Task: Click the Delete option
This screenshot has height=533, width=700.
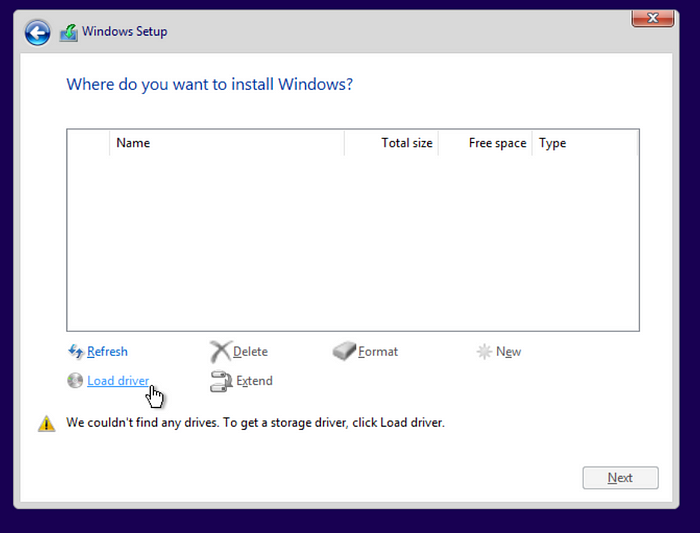Action: click(x=250, y=352)
